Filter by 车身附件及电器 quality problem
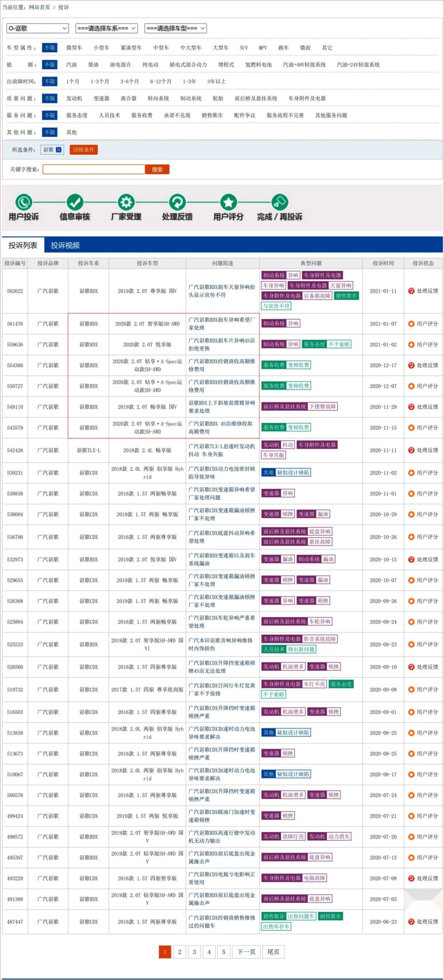This screenshot has height=980, width=444. [307, 98]
